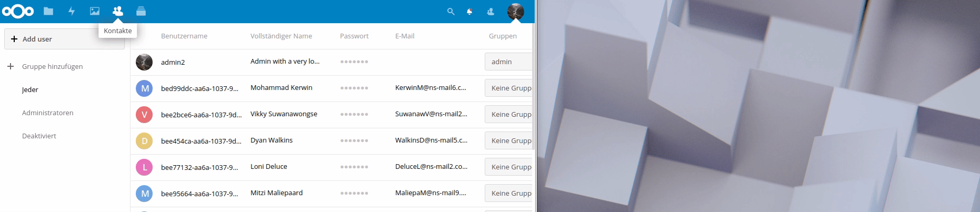Open the Files app icon
980x212 pixels.
tap(48, 11)
